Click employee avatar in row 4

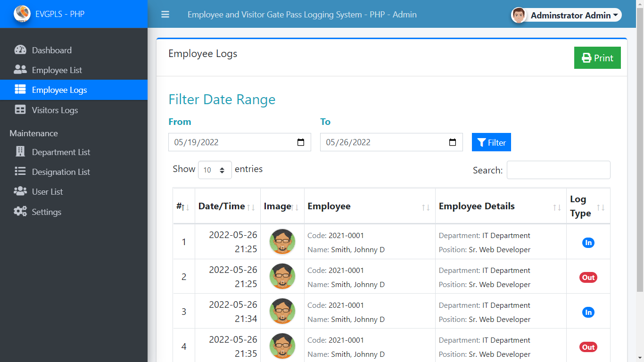282,346
